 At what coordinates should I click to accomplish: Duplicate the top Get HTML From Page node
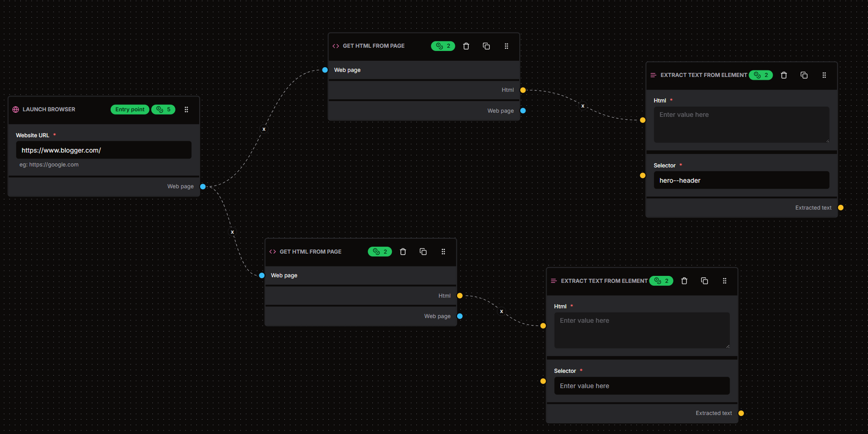coord(486,46)
